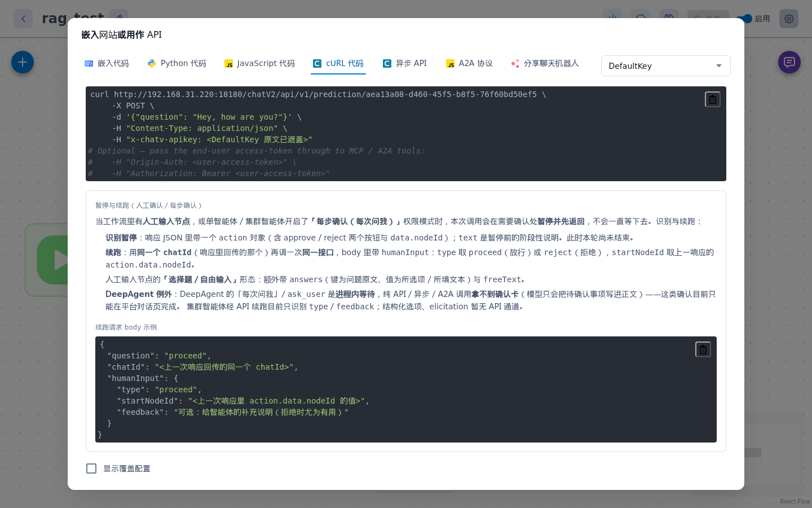
Task: Click the back arrow beside rag_test
Action: [23, 19]
